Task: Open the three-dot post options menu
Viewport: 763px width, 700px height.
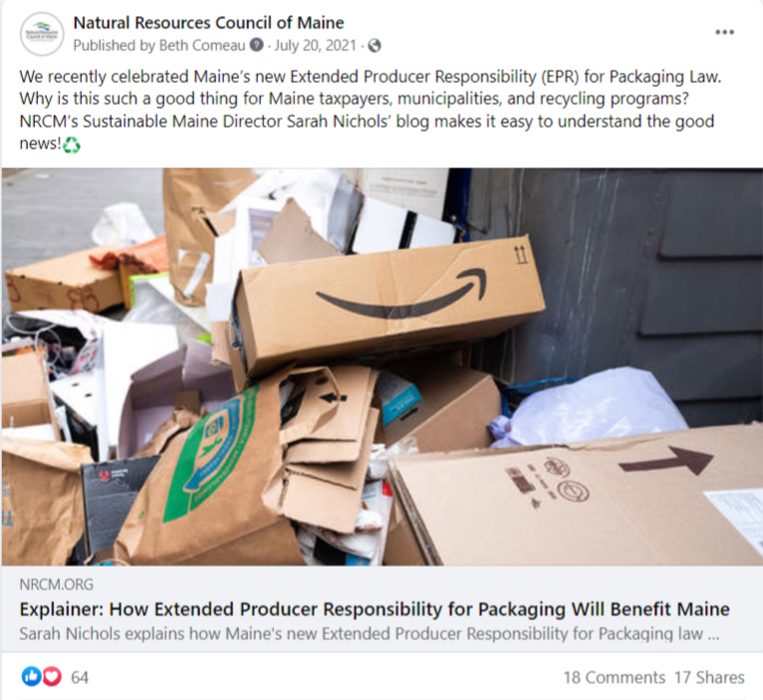Action: pyautogui.click(x=724, y=32)
